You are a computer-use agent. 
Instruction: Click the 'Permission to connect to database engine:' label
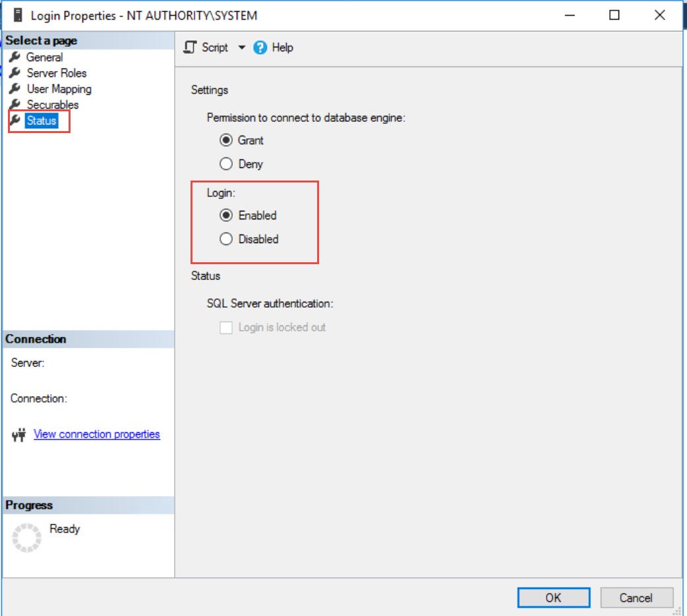[307, 118]
